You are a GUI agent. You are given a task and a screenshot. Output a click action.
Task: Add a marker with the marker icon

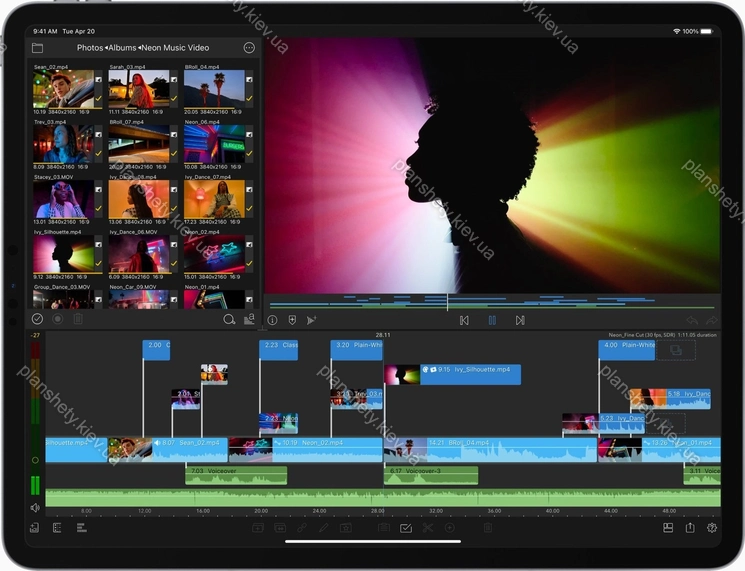coord(292,320)
